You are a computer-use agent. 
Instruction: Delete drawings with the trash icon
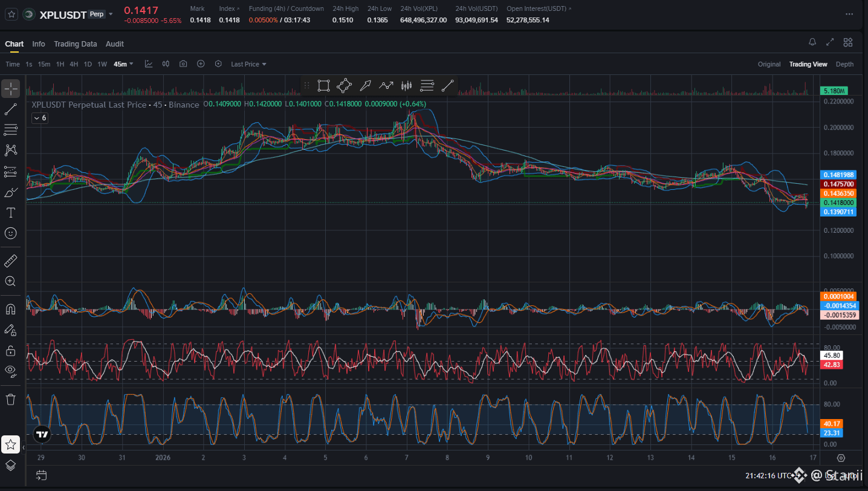coord(10,399)
